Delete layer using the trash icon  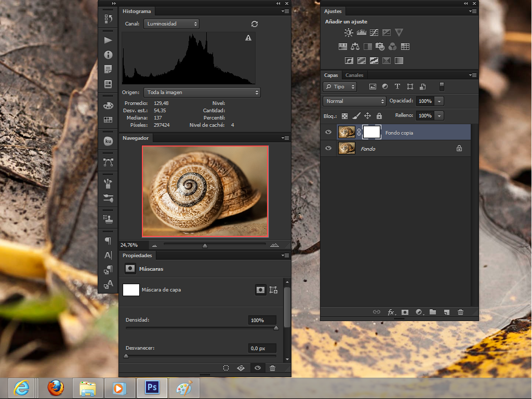pos(460,312)
